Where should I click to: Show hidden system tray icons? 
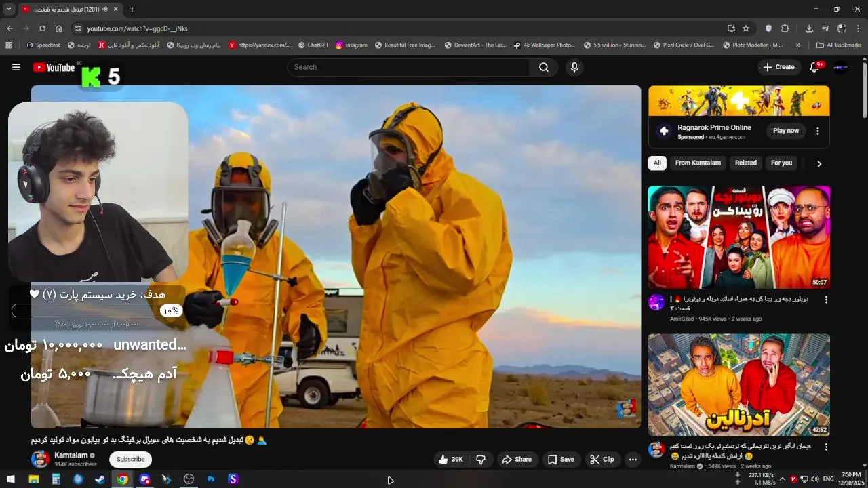click(x=782, y=479)
